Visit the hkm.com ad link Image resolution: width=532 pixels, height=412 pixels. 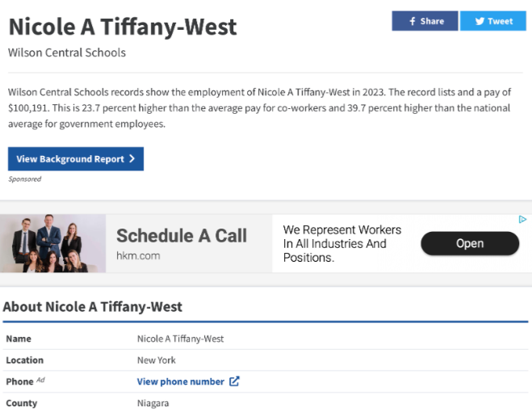(x=138, y=256)
